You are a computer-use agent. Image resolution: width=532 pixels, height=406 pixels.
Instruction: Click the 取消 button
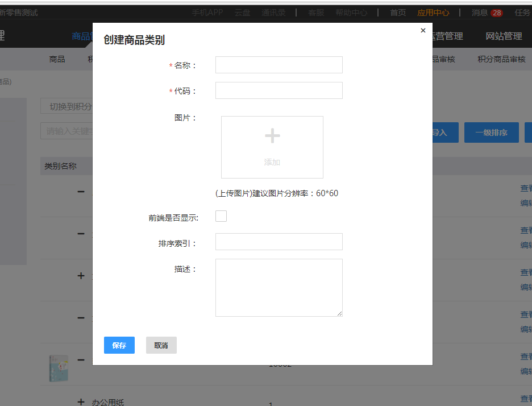(161, 345)
